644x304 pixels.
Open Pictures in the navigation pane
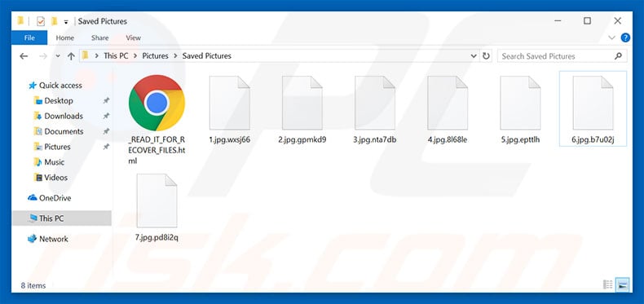(x=57, y=147)
